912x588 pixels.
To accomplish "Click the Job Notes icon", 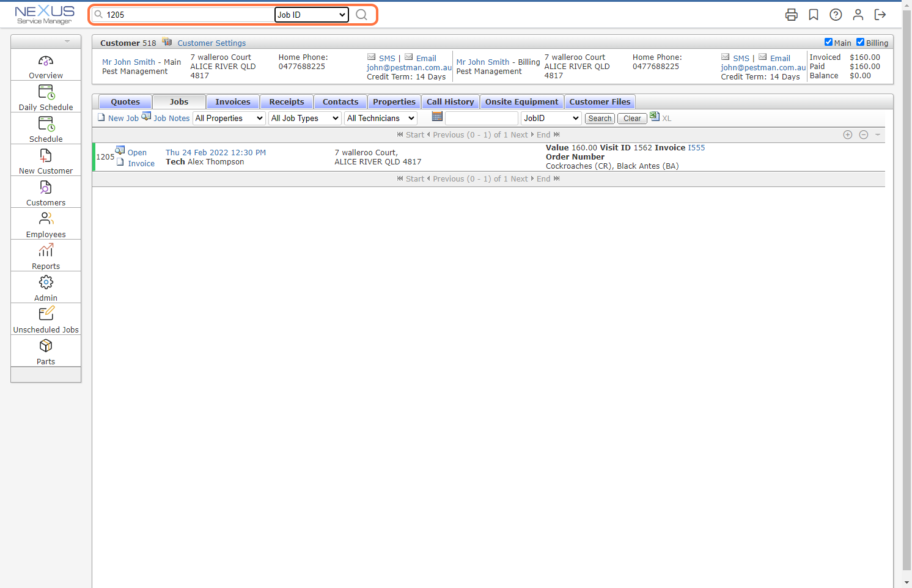I will pos(147,116).
